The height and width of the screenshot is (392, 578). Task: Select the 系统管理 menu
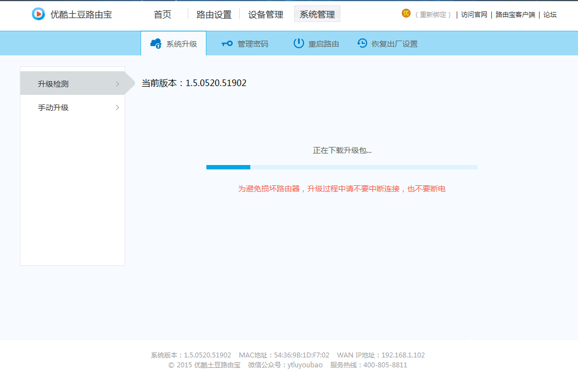click(x=317, y=14)
